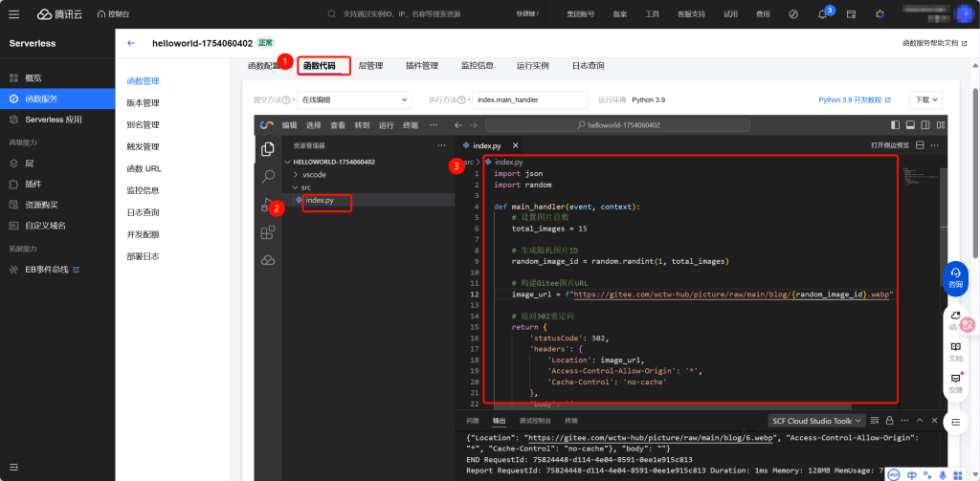
Task: Switch to the 日志查询 tab
Action: point(589,66)
